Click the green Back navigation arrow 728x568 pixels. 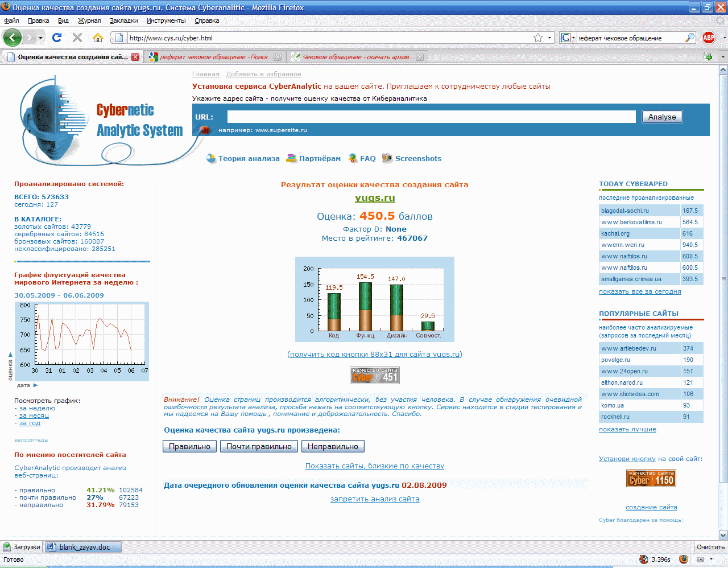coord(13,38)
